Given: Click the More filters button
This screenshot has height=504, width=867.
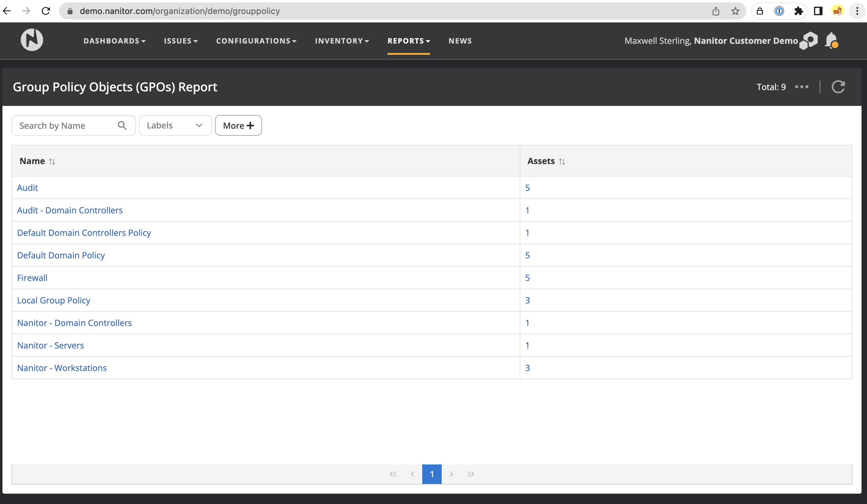Looking at the screenshot, I should tap(238, 125).
